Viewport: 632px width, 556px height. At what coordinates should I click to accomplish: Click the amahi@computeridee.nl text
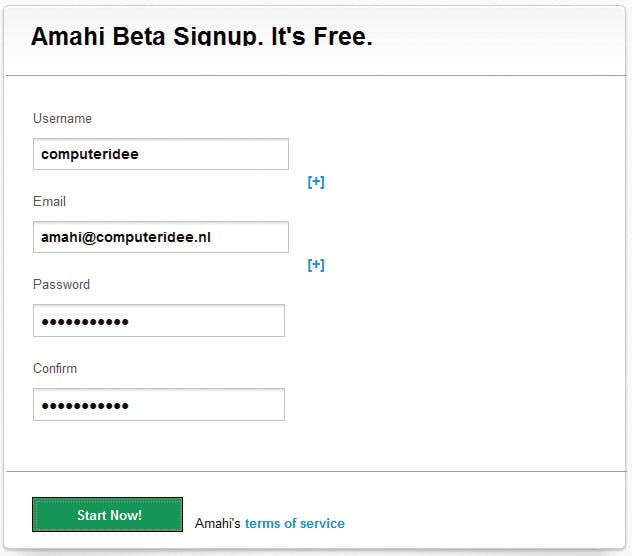coord(126,237)
